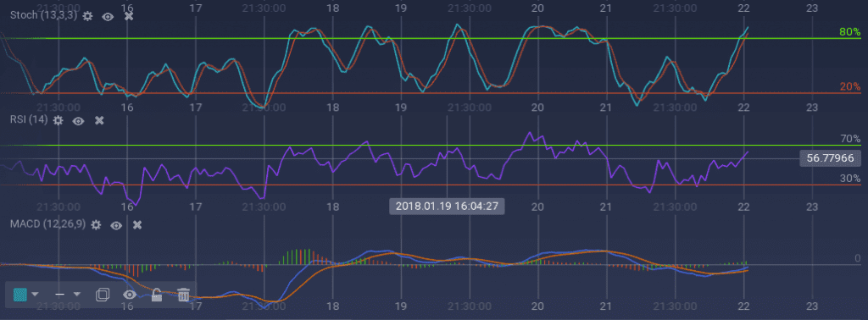The height and width of the screenshot is (320, 868).
Task: Click the Stoch 20% level label
Action: pyautogui.click(x=849, y=86)
